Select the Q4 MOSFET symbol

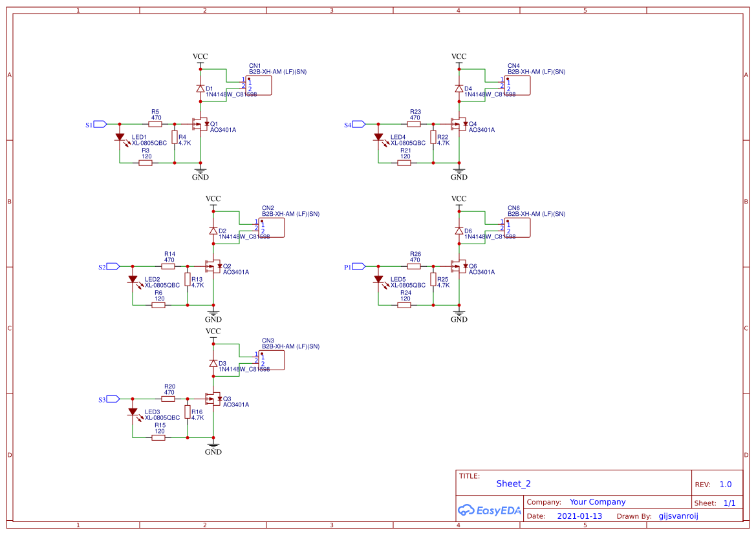[459, 124]
